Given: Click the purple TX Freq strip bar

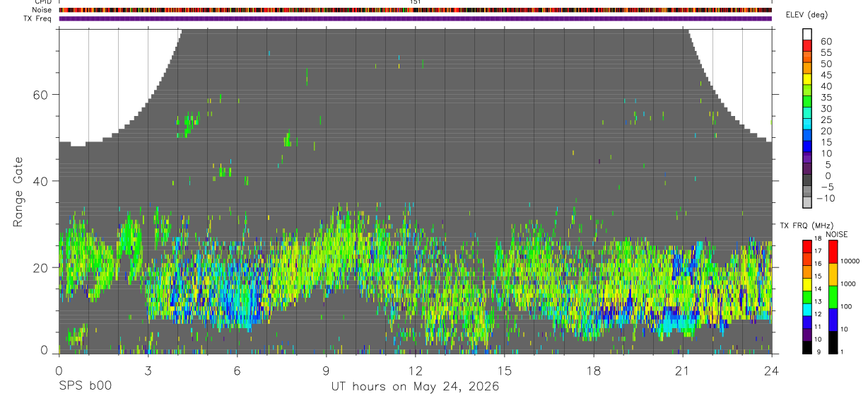Looking at the screenshot, I should (416, 18).
